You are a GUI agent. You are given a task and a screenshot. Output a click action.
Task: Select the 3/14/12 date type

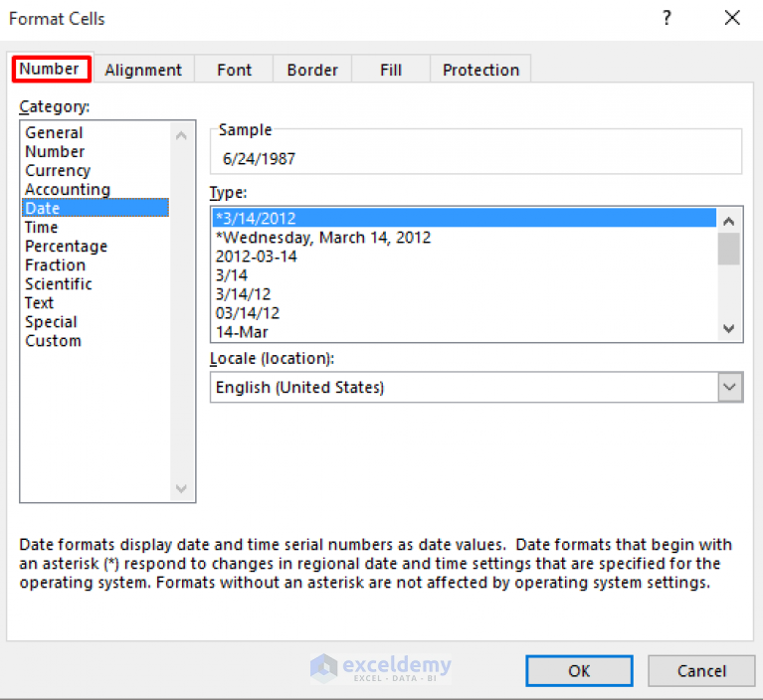pyautogui.click(x=465, y=294)
